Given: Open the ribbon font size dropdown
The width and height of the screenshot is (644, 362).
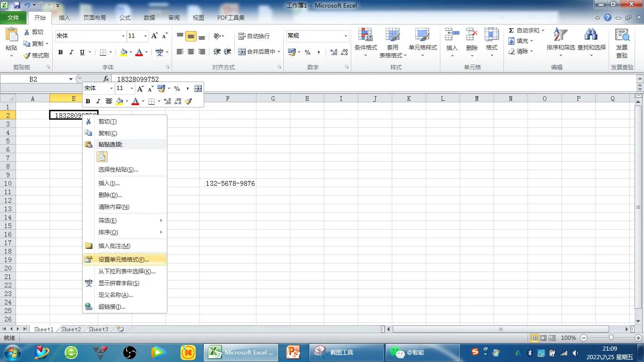Looking at the screenshot, I should click(x=145, y=36).
